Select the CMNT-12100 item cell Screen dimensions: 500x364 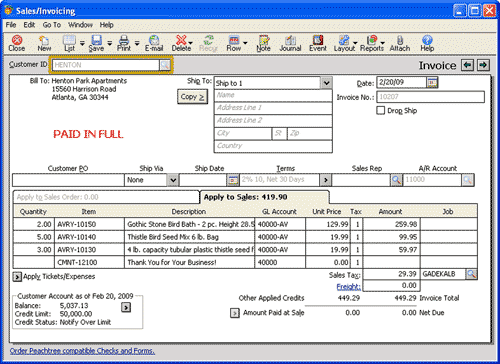point(89,262)
